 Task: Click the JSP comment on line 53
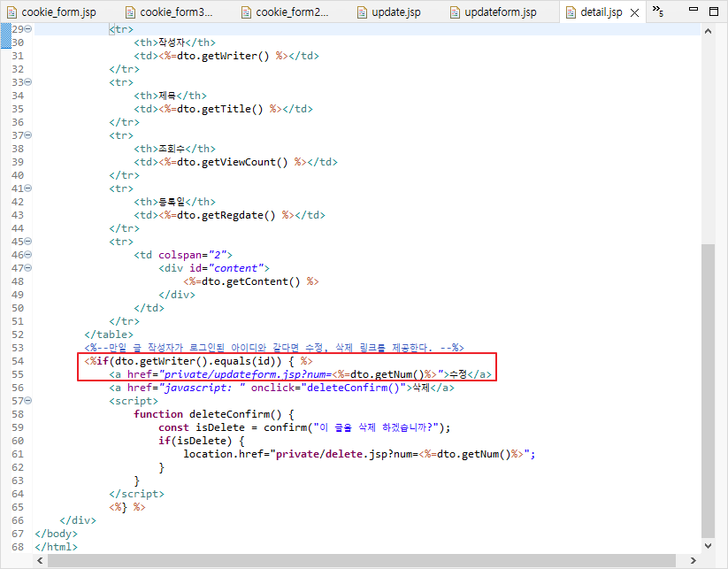click(x=274, y=348)
